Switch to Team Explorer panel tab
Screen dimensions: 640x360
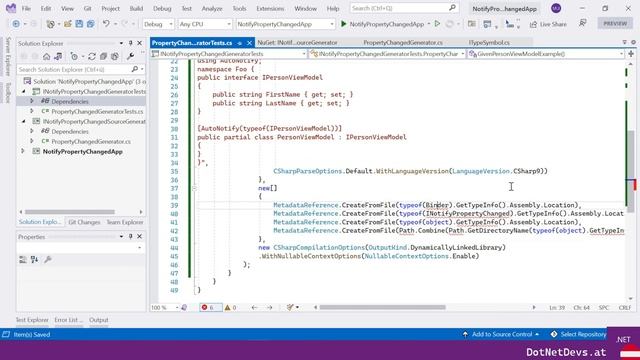(x=125, y=222)
